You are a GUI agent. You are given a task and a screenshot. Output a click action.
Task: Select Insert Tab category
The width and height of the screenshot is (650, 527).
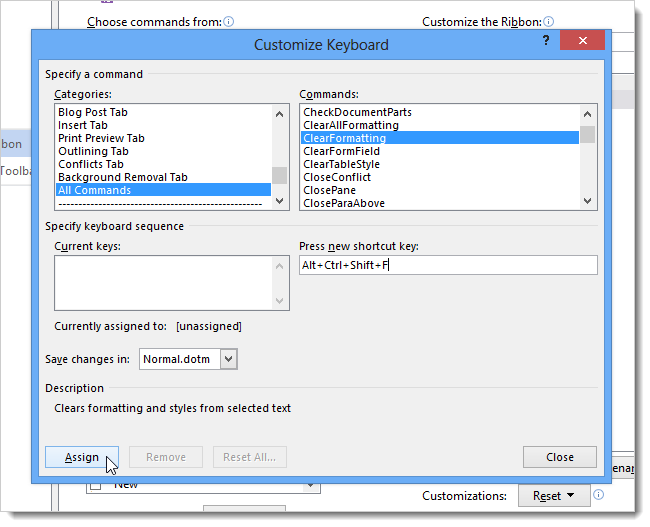coord(163,125)
